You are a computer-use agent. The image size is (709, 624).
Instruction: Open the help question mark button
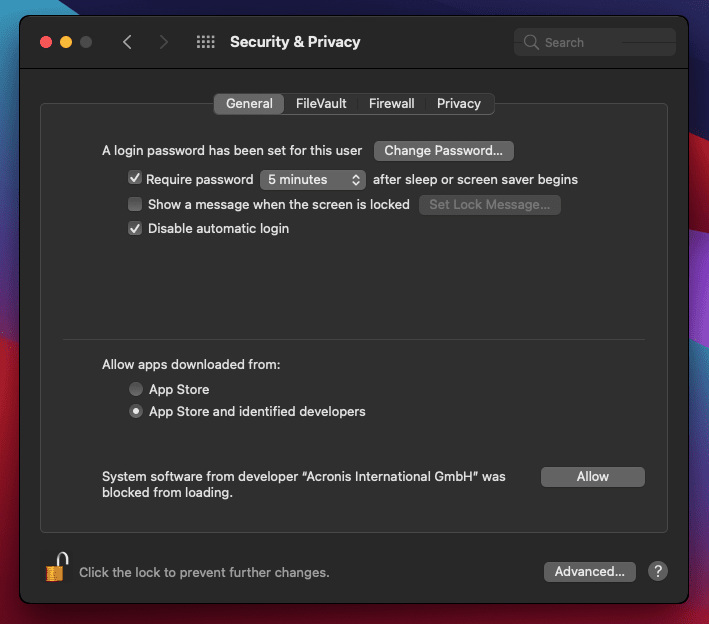click(x=657, y=571)
